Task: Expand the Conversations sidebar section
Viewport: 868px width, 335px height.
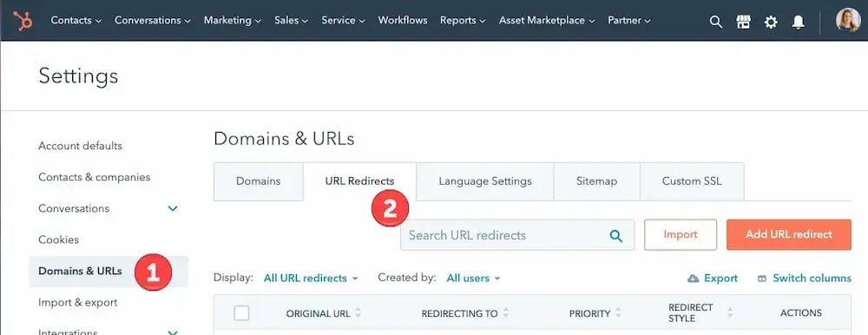Action: pos(173,209)
